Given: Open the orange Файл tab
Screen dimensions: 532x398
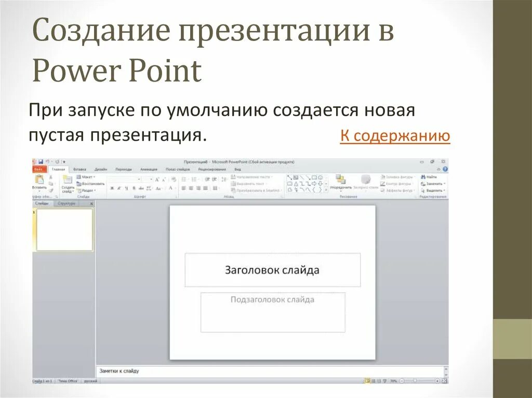Looking at the screenshot, I should tap(38, 169).
